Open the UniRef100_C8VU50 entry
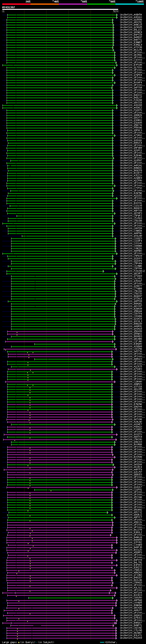 click(131, 598)
